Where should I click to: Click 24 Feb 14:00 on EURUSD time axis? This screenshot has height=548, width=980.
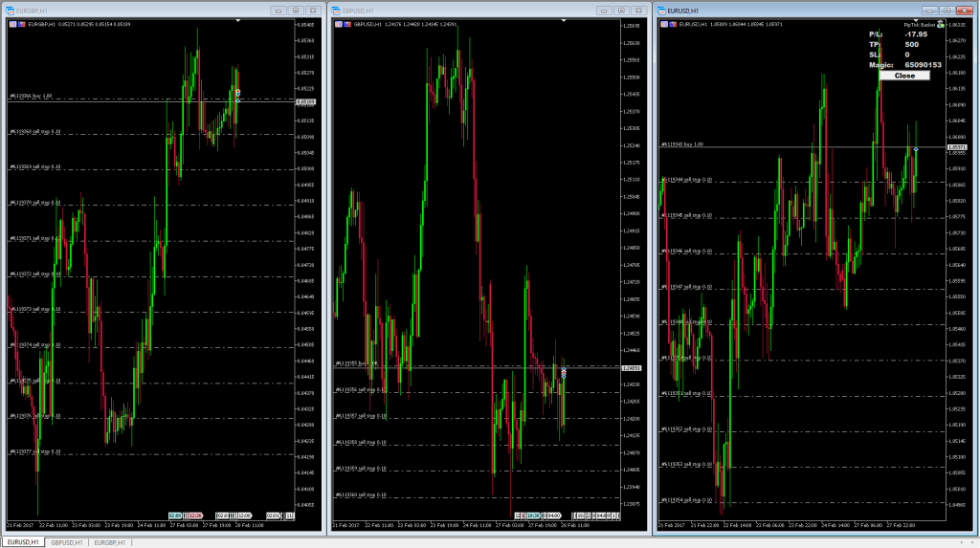835,525
